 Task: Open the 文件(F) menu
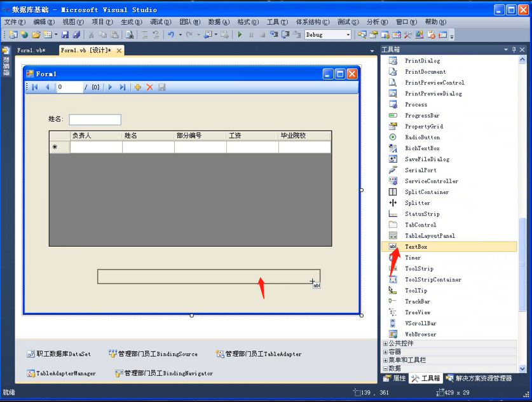(x=15, y=22)
